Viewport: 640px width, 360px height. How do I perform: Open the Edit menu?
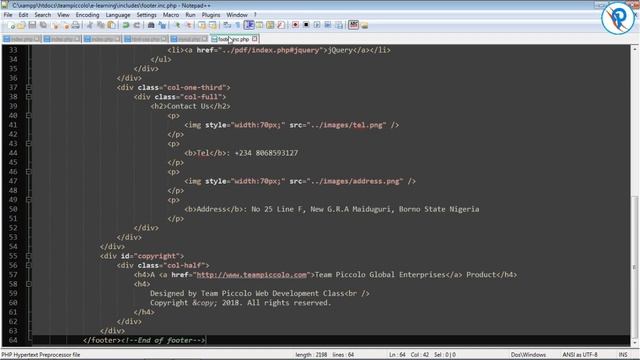(23, 15)
